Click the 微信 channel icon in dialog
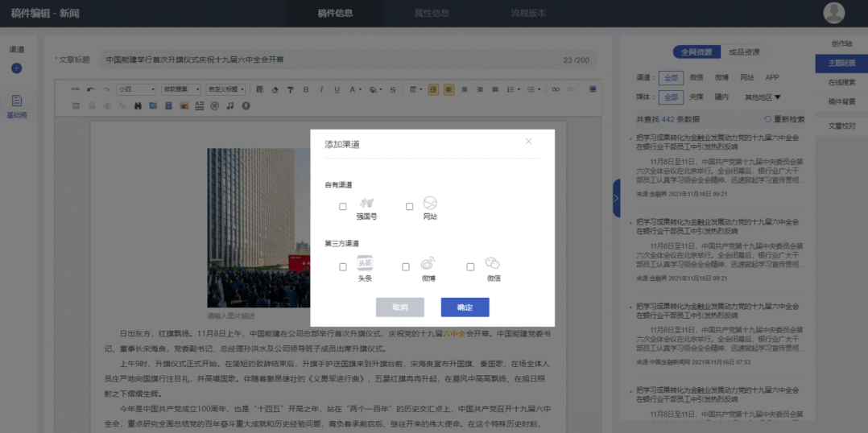 click(493, 264)
